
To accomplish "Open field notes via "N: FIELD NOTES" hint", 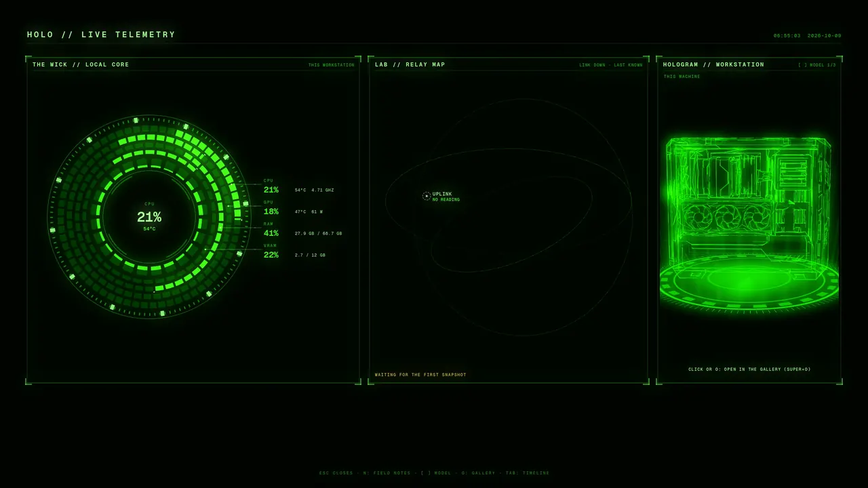I will pos(387,473).
